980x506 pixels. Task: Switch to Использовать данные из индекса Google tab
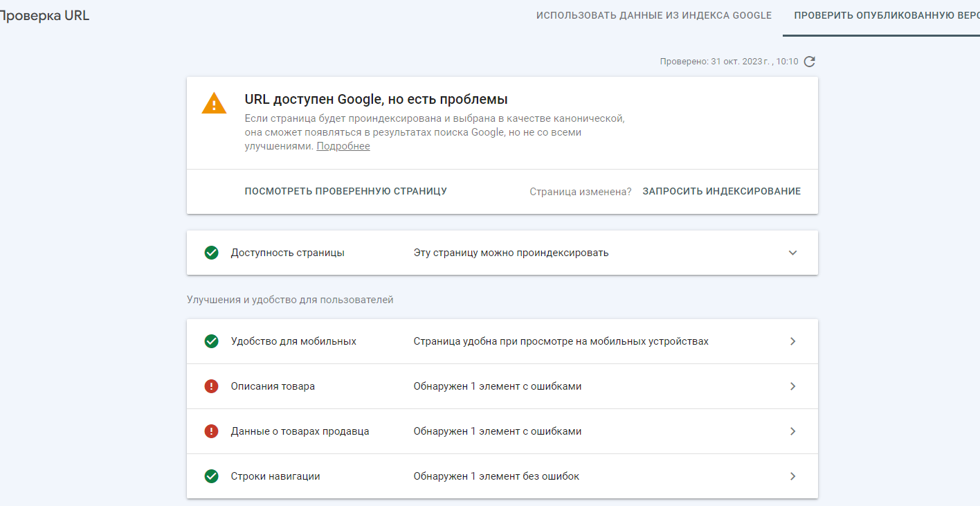click(654, 15)
